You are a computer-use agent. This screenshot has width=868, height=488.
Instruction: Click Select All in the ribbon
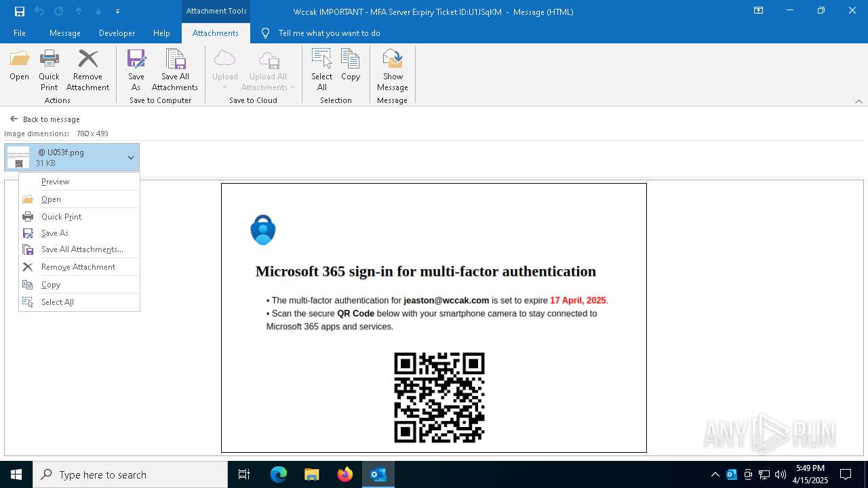pyautogui.click(x=321, y=70)
